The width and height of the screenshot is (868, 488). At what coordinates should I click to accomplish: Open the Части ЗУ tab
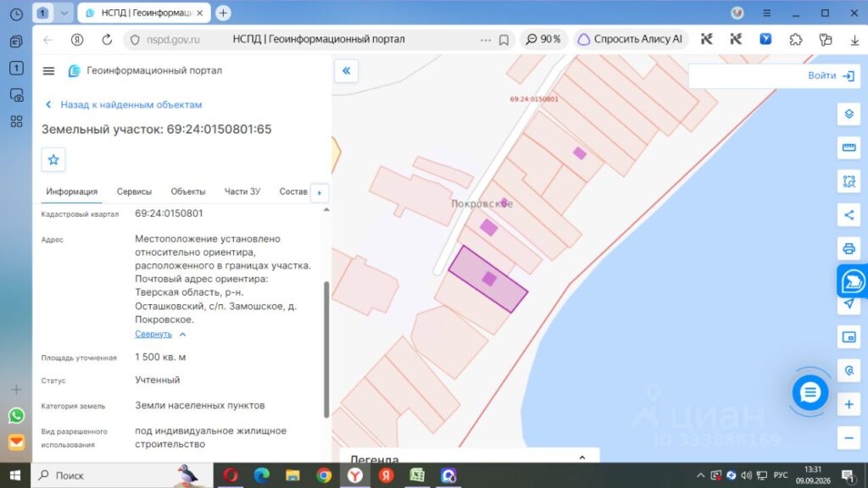[242, 191]
